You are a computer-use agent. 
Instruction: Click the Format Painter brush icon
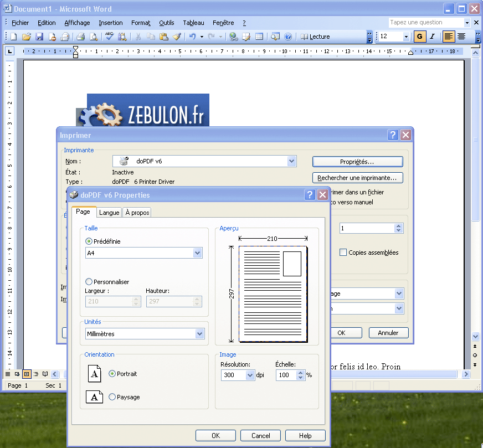click(x=177, y=37)
